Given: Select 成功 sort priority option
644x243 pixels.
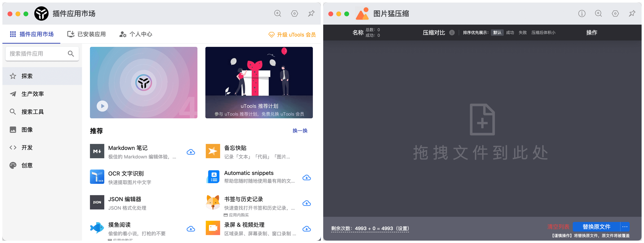Looking at the screenshot, I should click(x=510, y=33).
